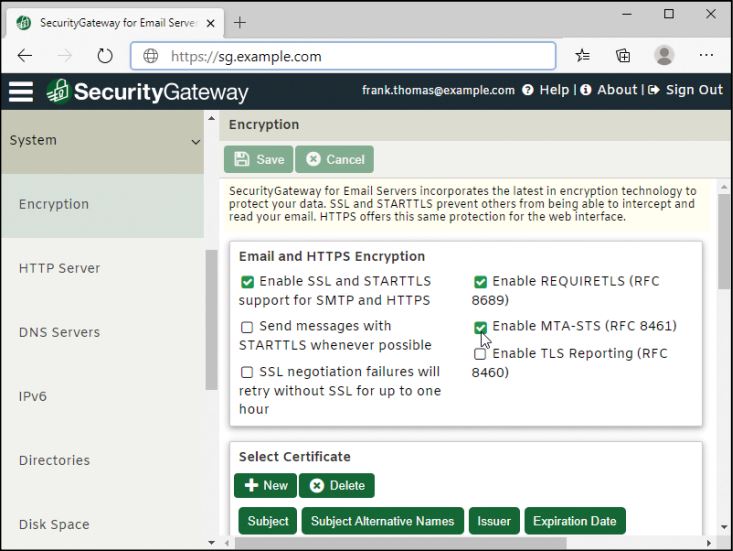Sort certificates by Subject
Viewport: 733px width, 551px height.
point(268,521)
